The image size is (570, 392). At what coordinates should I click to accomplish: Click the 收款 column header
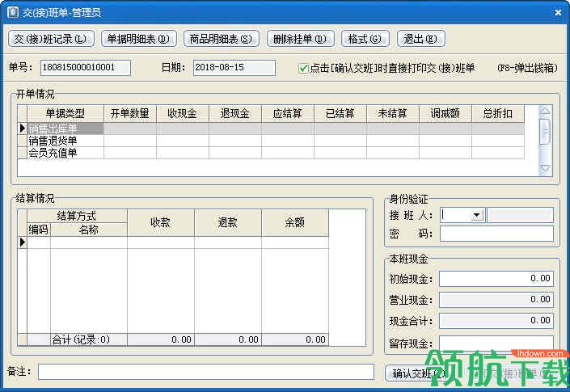tap(161, 222)
